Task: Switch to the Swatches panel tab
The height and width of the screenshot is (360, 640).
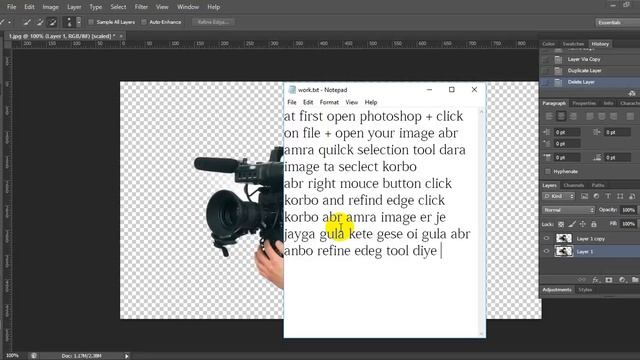Action: pyautogui.click(x=573, y=44)
